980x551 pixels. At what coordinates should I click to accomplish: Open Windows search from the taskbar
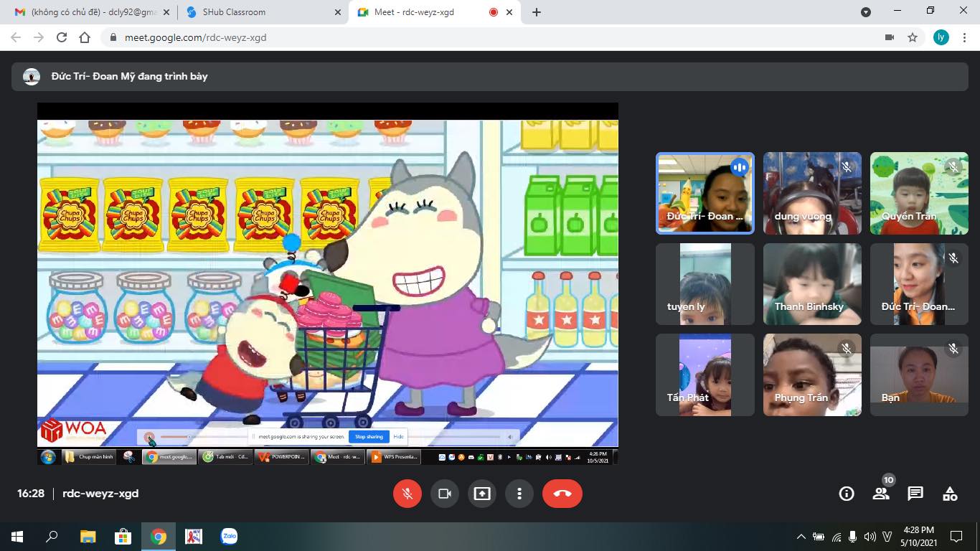52,537
